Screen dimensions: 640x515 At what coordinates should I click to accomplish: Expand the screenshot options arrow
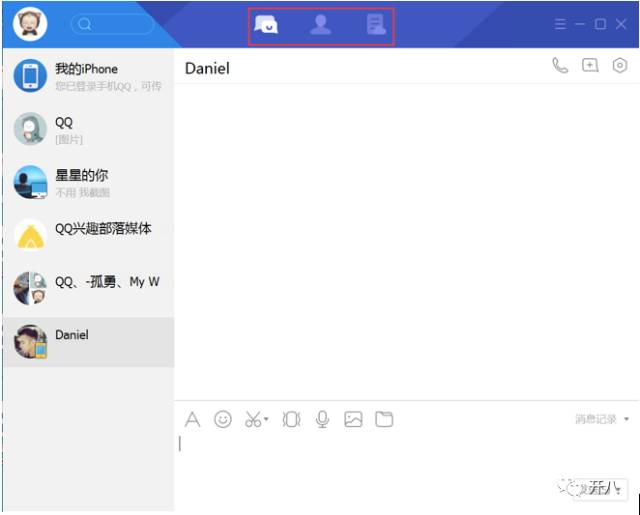[267, 421]
